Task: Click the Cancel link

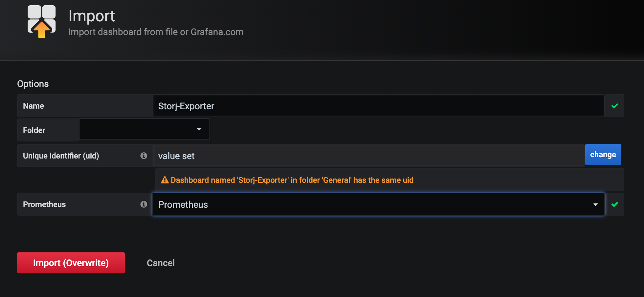Action: [161, 263]
